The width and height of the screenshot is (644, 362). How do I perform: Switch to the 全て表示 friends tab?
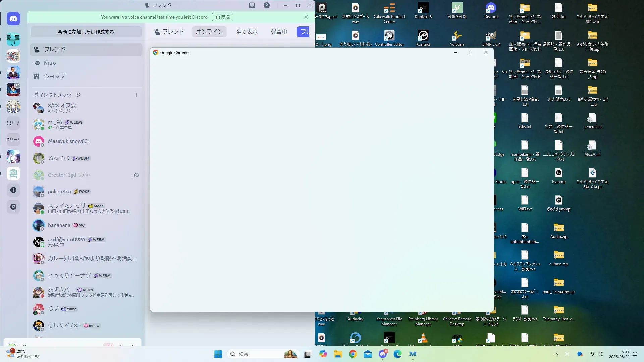247,32
